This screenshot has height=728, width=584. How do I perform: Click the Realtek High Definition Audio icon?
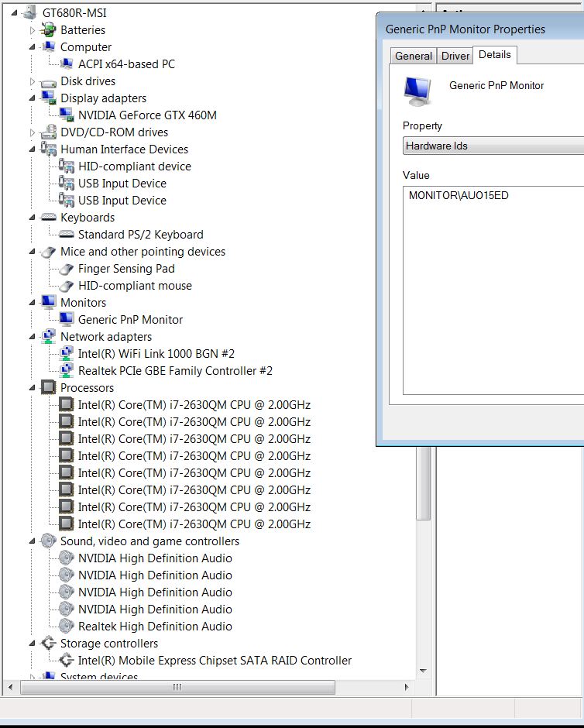(x=66, y=627)
